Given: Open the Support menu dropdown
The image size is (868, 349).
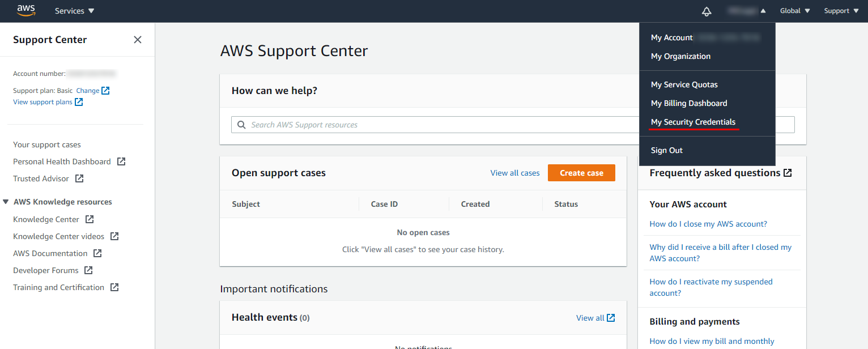Looking at the screenshot, I should [841, 11].
